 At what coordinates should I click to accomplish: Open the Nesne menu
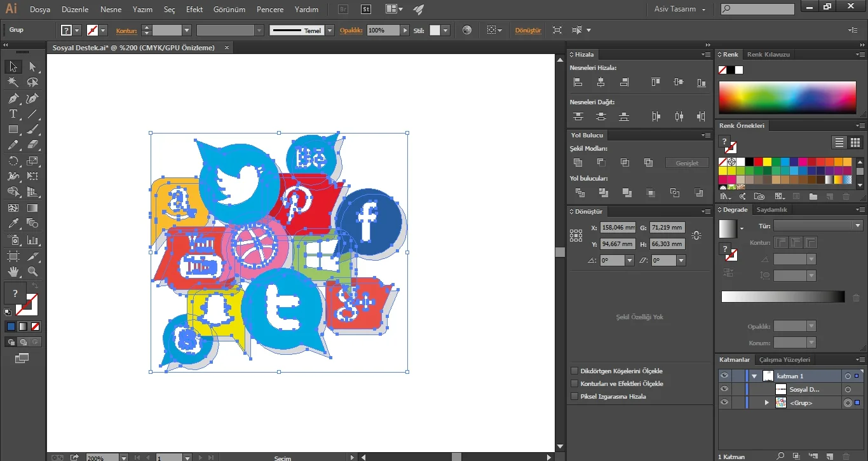coord(111,10)
